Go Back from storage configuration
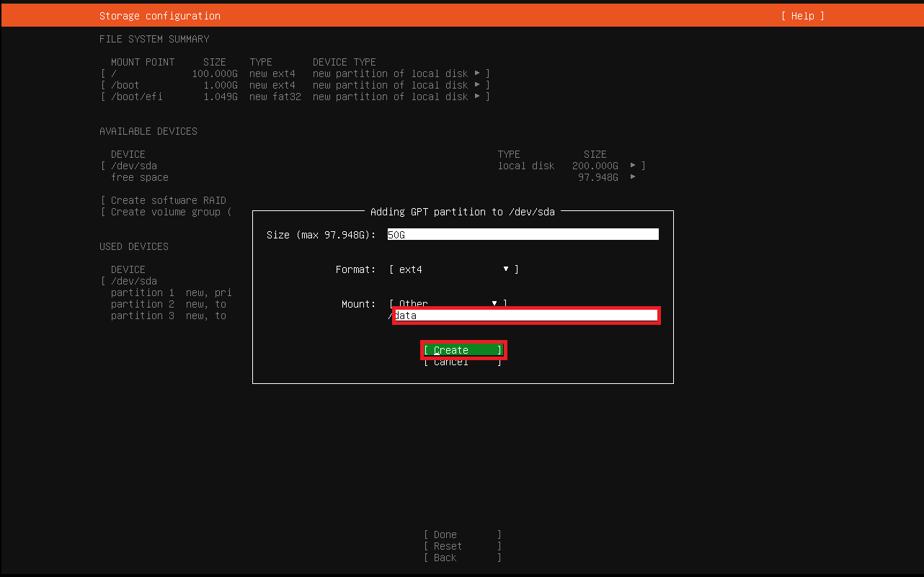This screenshot has width=924, height=577. pyautogui.click(x=463, y=558)
